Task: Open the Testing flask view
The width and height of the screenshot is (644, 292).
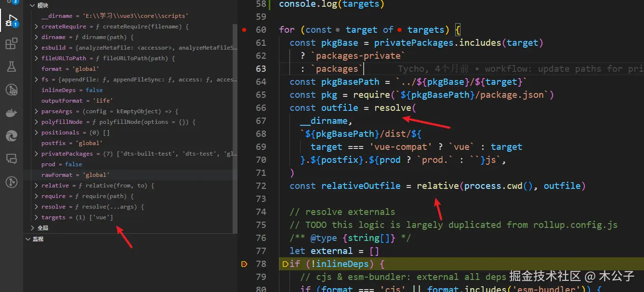Action: [11, 66]
